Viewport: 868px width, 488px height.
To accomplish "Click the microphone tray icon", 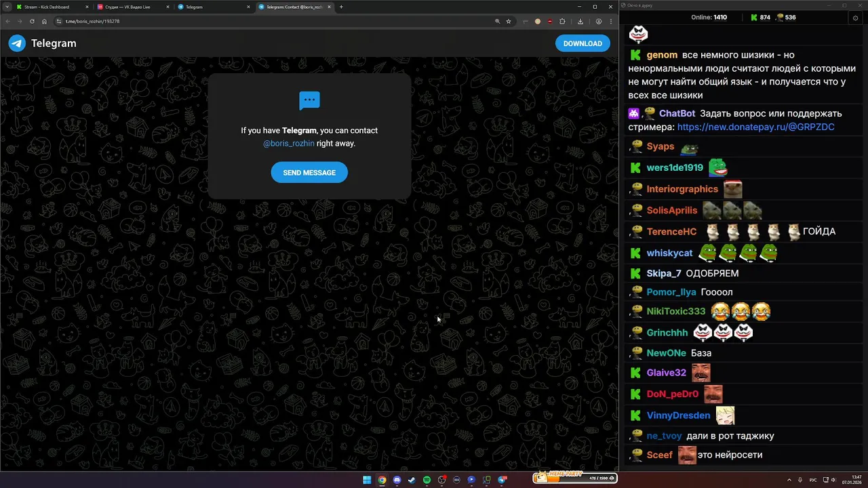I will [800, 480].
